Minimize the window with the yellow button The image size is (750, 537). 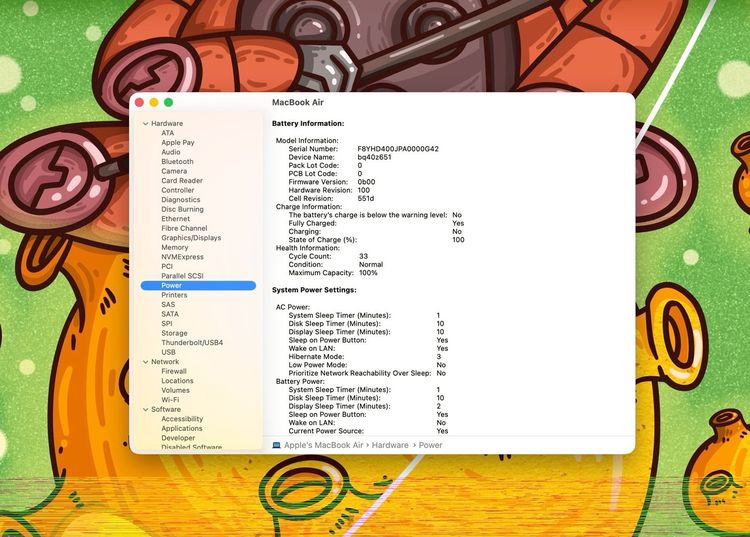pos(154,102)
